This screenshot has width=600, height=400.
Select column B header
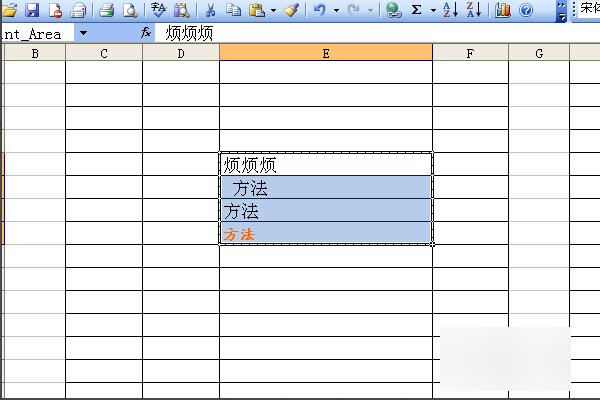pyautogui.click(x=35, y=53)
